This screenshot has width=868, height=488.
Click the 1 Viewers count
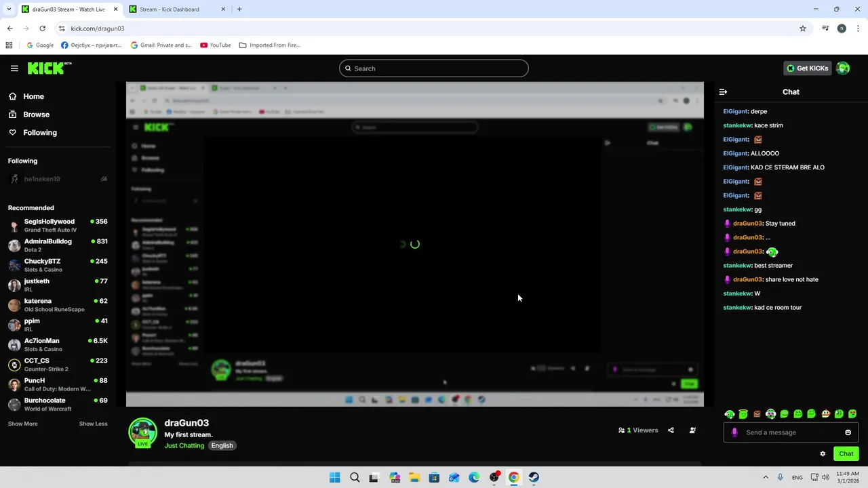(x=638, y=430)
